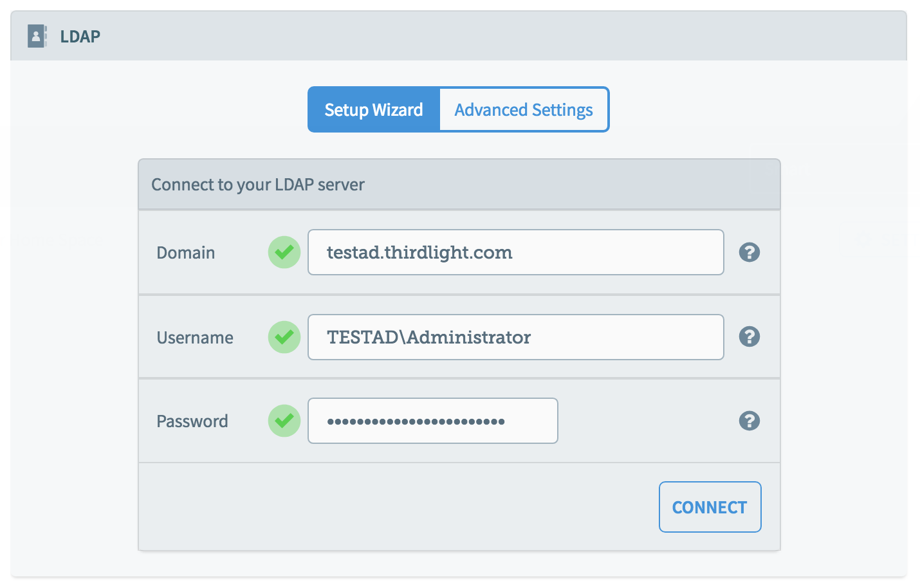
Task: Click the green checkmark beside Password
Action: pos(284,421)
